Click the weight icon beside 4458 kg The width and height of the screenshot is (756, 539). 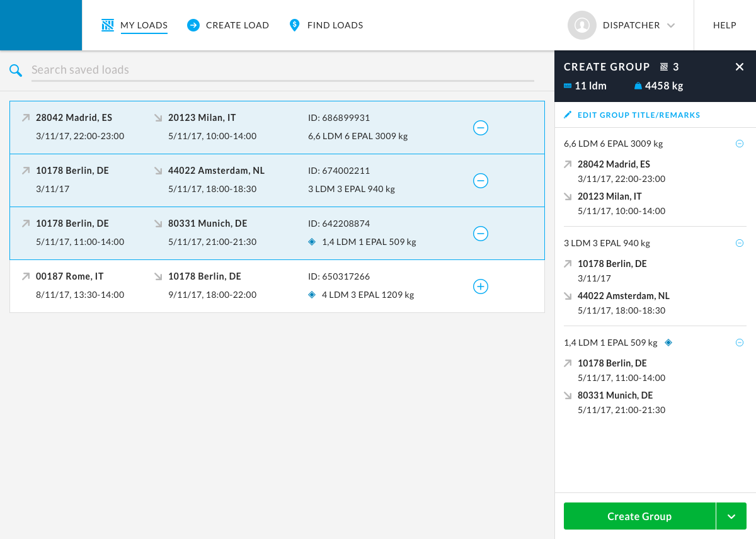pyautogui.click(x=638, y=86)
